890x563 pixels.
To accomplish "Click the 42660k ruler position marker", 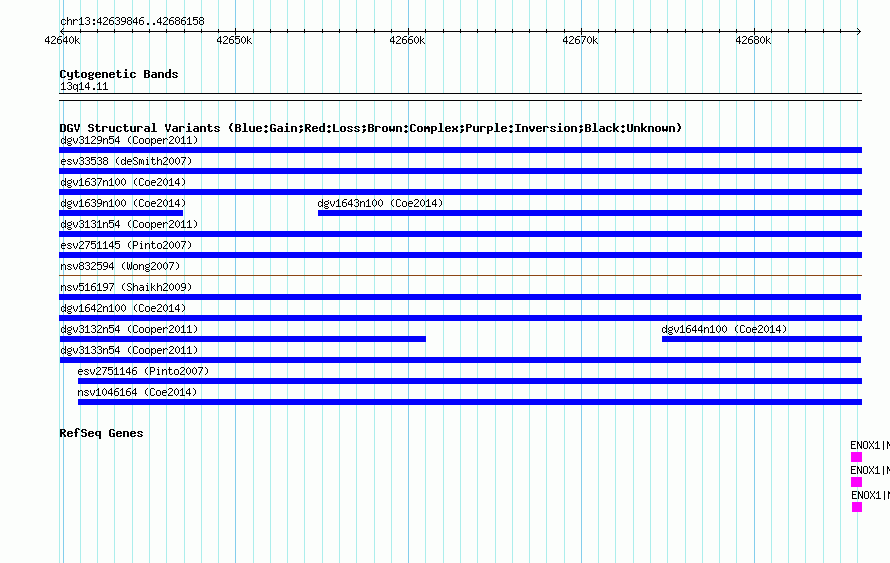I will pos(407,40).
